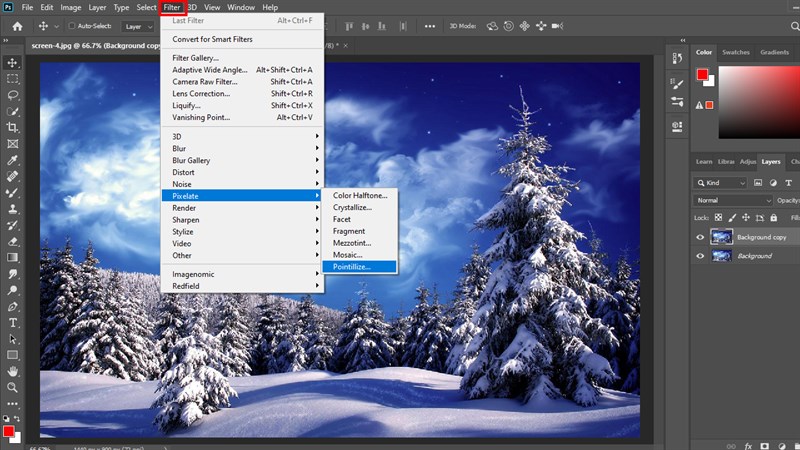The image size is (800, 450).
Task: Select the Background copy layer thumbnail
Action: tap(721, 237)
